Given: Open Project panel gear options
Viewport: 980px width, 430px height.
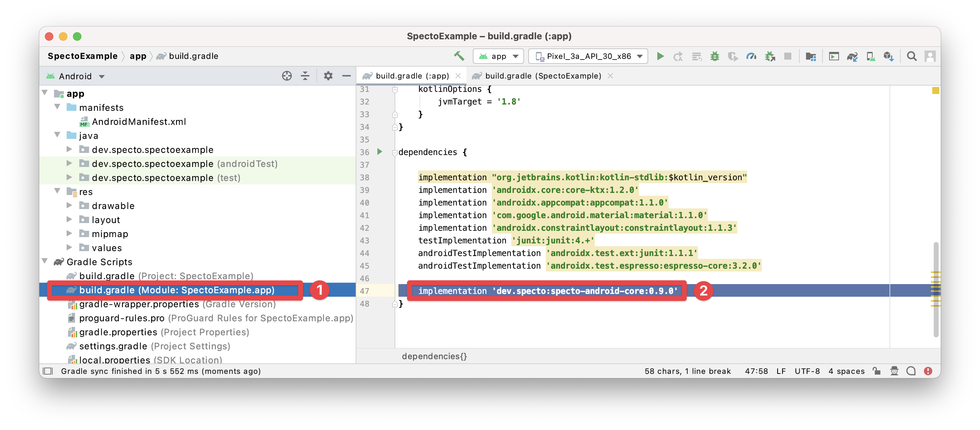Looking at the screenshot, I should [x=328, y=76].
